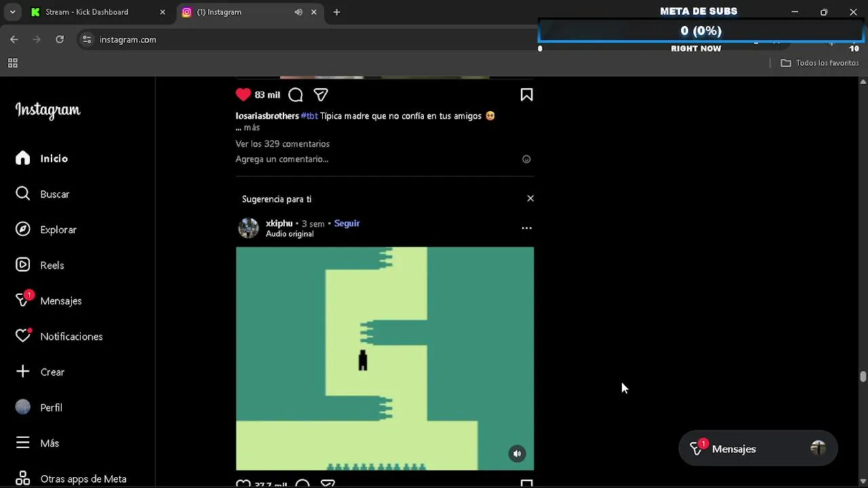Save the post with bookmark icon
Viewport: 868px width, 488px height.
pyautogui.click(x=526, y=95)
